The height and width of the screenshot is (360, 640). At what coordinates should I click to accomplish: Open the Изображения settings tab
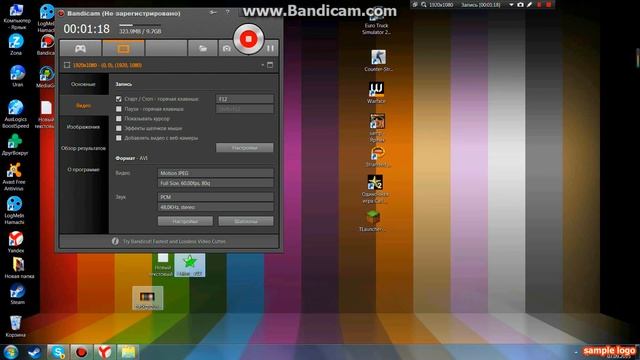[x=83, y=127]
